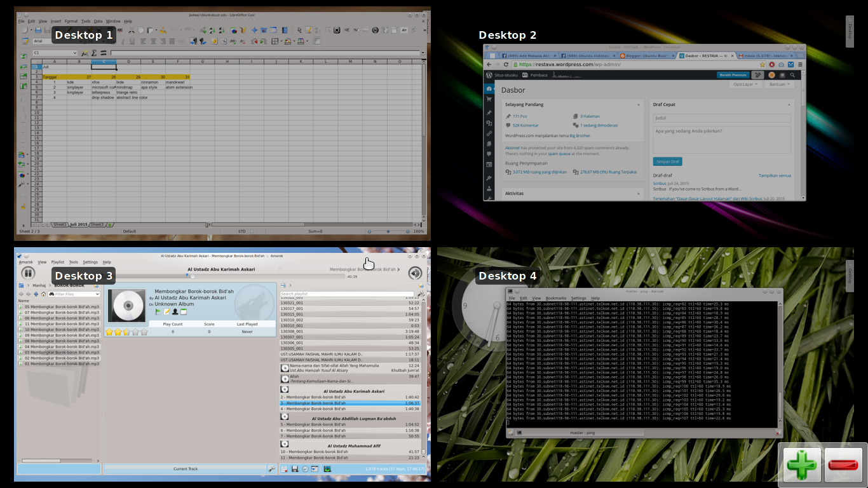Open the Playlist menu in Amarok
Image resolution: width=868 pixels, height=488 pixels.
pos(57,262)
